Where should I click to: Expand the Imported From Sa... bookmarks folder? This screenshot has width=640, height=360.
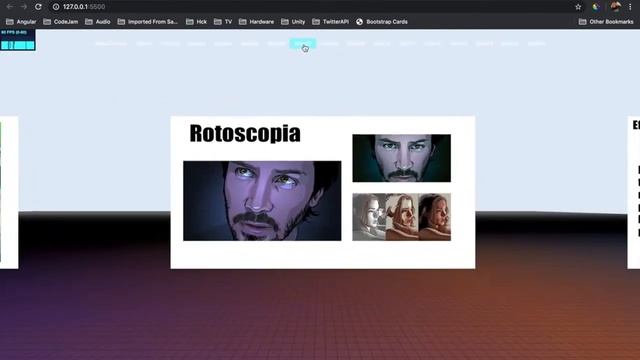coord(148,22)
